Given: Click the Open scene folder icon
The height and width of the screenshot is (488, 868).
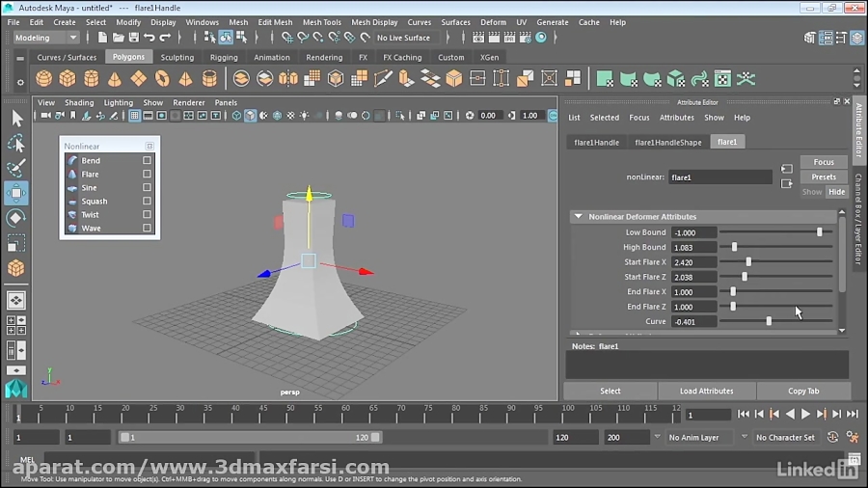Looking at the screenshot, I should tap(118, 38).
